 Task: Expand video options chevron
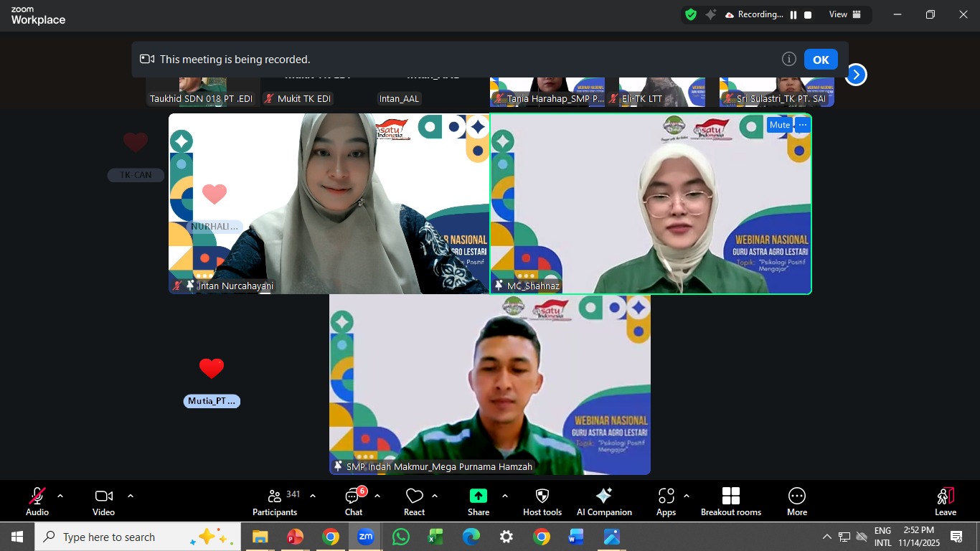[x=130, y=496]
